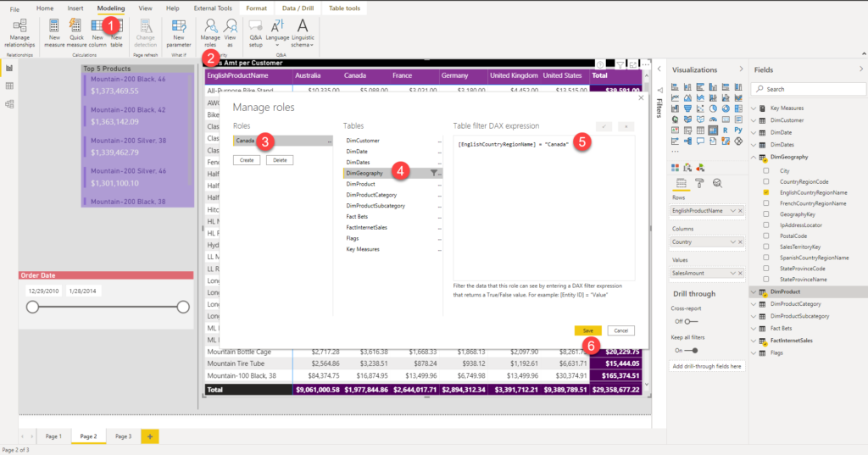Image resolution: width=868 pixels, height=455 pixels.
Task: Click the New parameter icon
Action: tap(178, 33)
